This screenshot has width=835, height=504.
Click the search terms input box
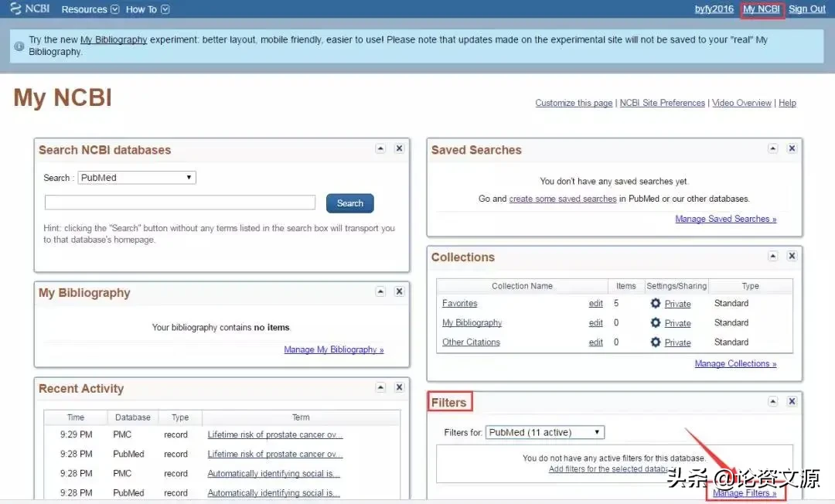180,203
